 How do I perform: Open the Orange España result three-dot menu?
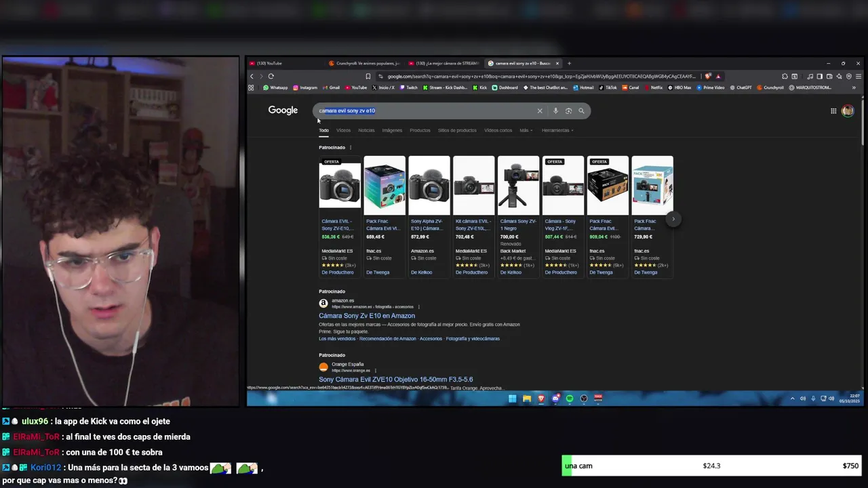pyautogui.click(x=376, y=371)
